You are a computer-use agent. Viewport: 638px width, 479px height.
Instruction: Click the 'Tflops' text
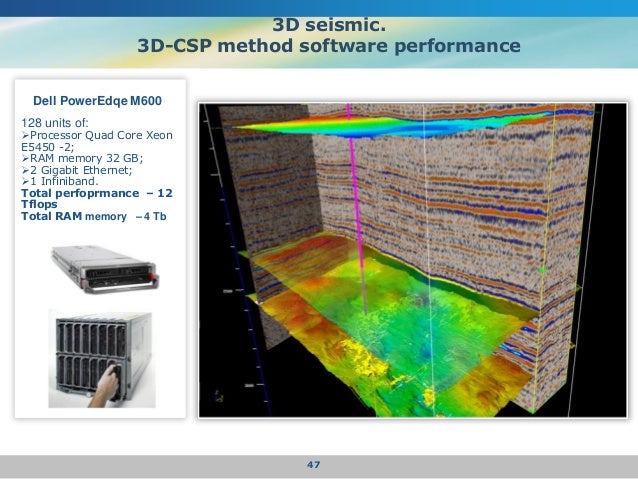pos(39,204)
